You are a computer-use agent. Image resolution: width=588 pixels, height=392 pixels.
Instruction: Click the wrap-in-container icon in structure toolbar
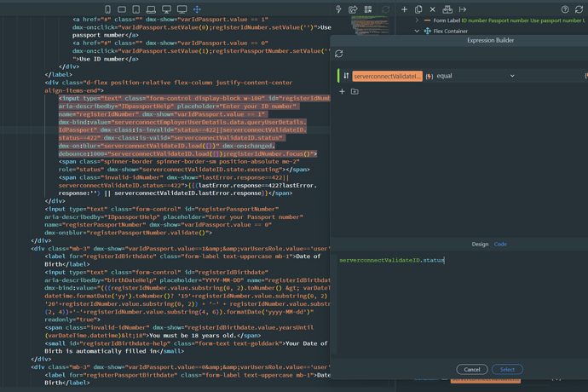coord(447,9)
